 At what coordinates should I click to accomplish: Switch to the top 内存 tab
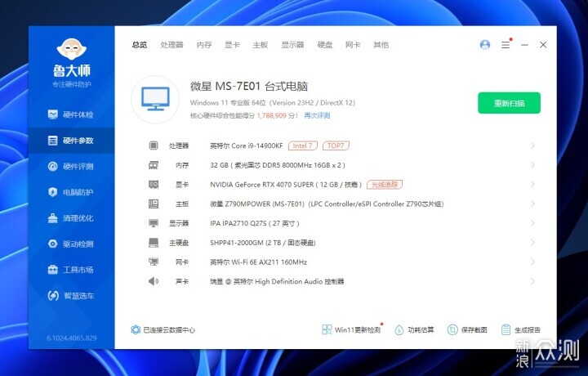(x=204, y=45)
